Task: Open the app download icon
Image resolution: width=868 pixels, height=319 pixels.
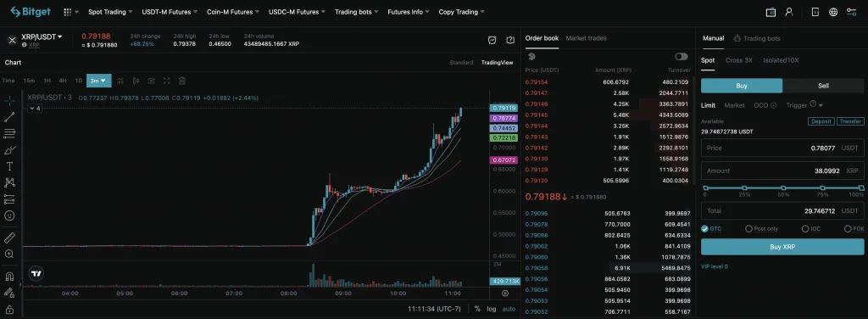Action: tap(815, 12)
